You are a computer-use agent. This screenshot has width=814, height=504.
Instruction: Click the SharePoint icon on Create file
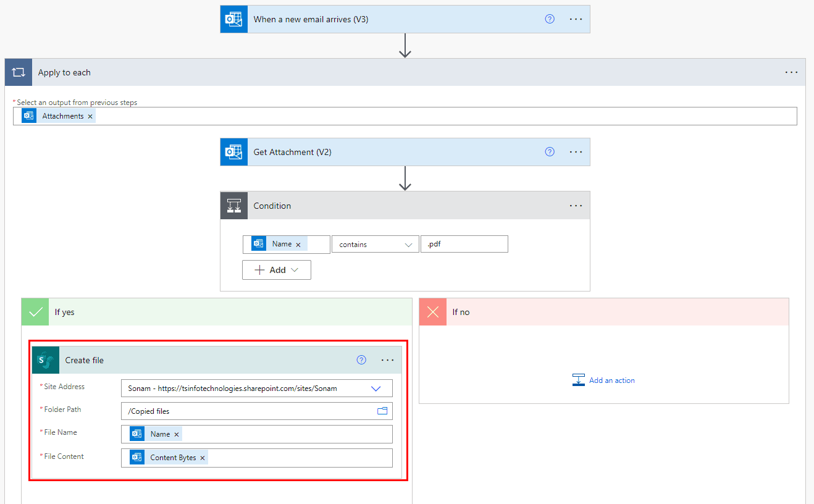44,359
